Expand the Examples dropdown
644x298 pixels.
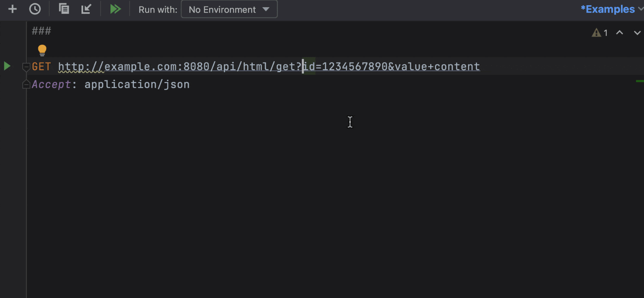(x=611, y=9)
